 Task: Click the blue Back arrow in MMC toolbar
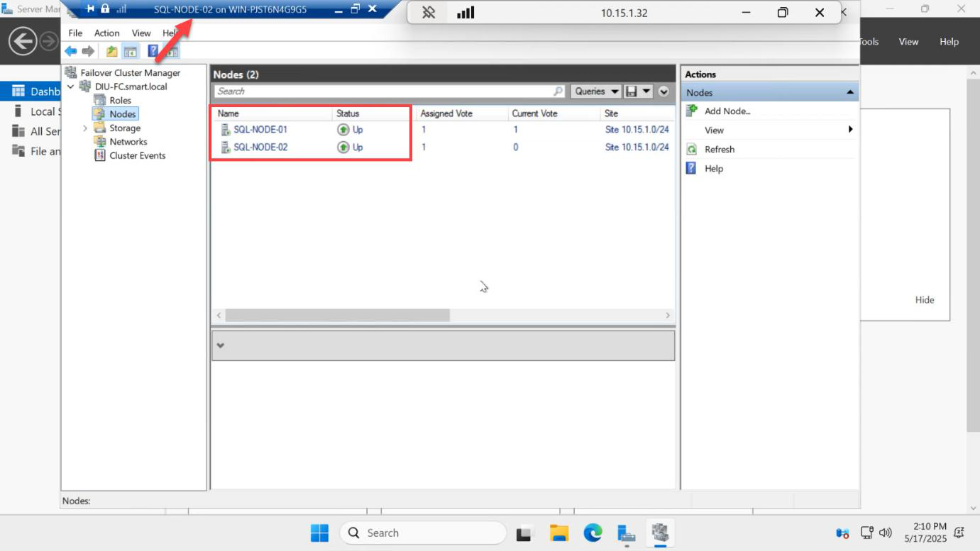coord(70,51)
